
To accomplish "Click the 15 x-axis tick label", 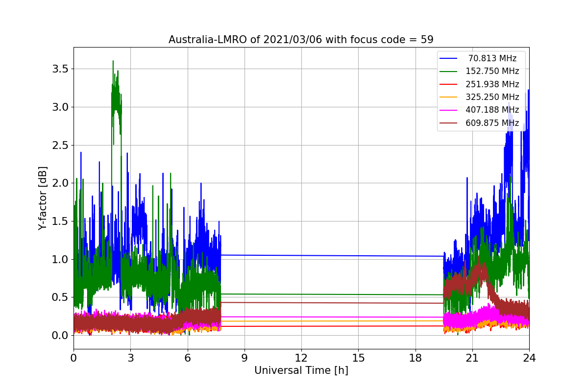I will tap(358, 358).
